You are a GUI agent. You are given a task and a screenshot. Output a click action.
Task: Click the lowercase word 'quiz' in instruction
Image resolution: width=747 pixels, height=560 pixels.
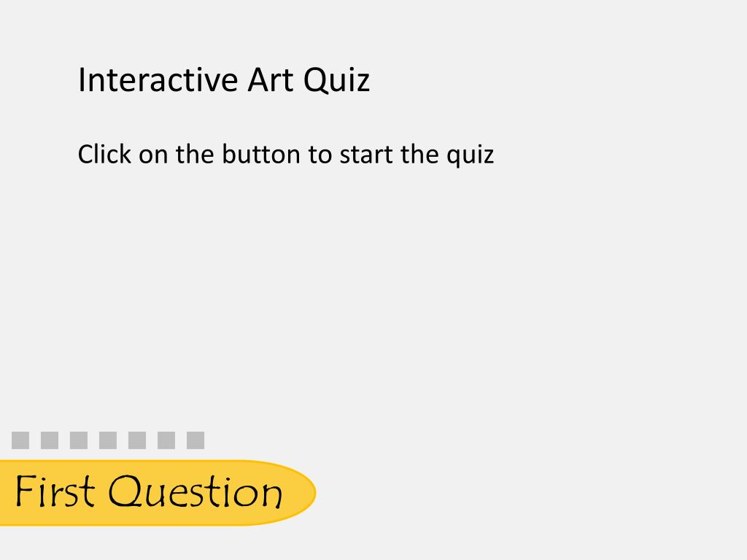point(471,155)
